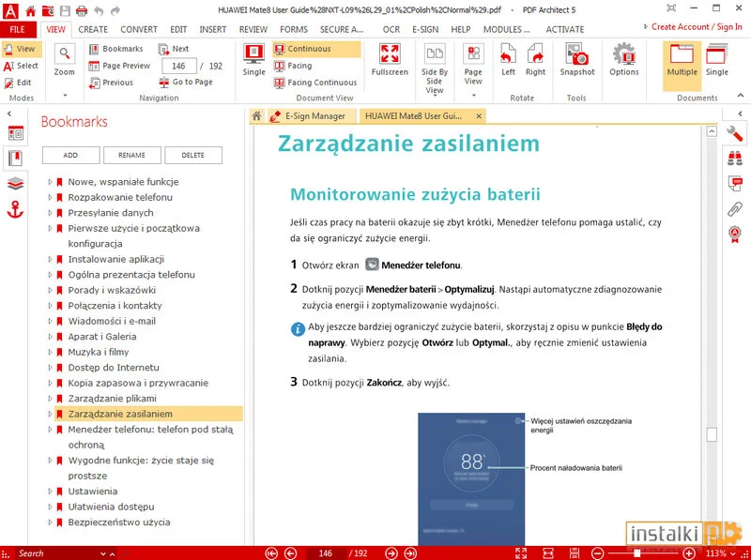Click the RENAME bookmark button
This screenshot has height=560, width=751.
(131, 156)
